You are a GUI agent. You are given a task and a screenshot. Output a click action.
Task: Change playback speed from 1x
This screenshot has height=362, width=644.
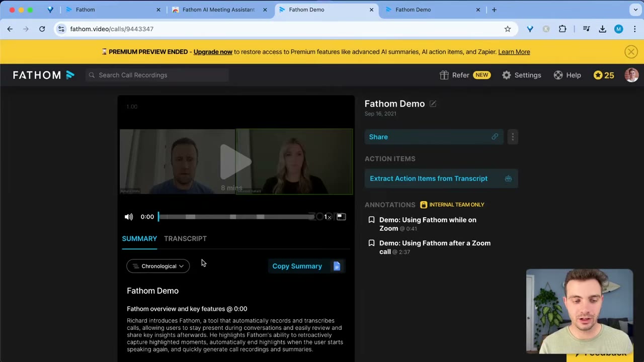(x=327, y=217)
